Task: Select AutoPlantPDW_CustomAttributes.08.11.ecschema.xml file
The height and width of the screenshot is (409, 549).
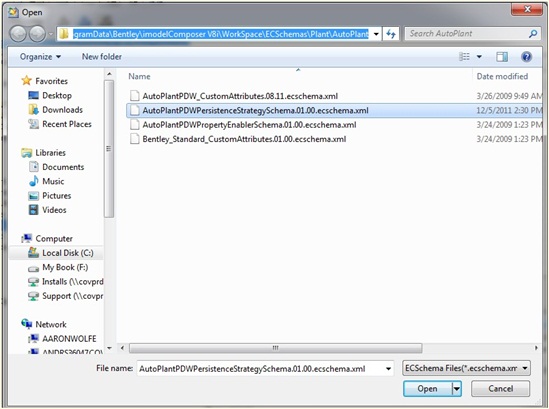Action: click(x=240, y=96)
